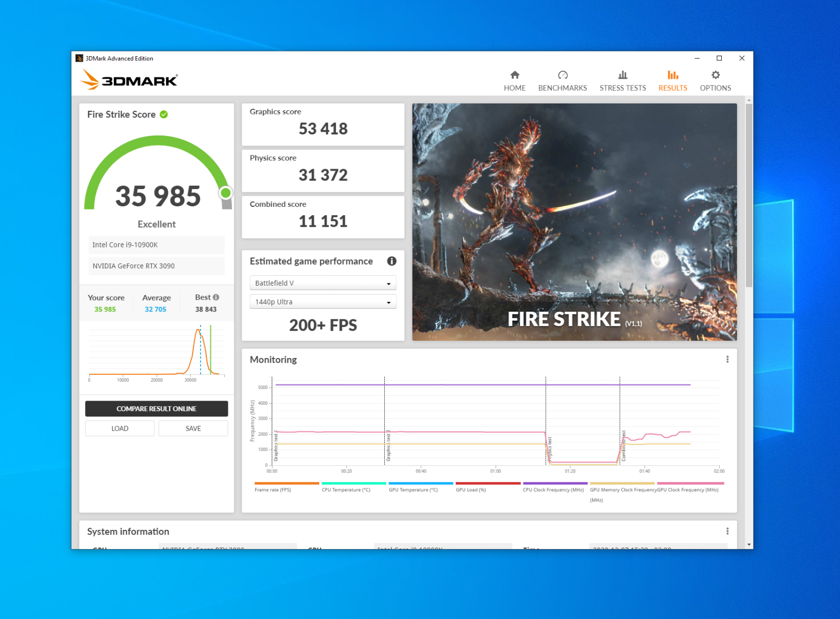This screenshot has height=619, width=840.
Task: Click the Combined score value 11 151
Action: coord(323,221)
